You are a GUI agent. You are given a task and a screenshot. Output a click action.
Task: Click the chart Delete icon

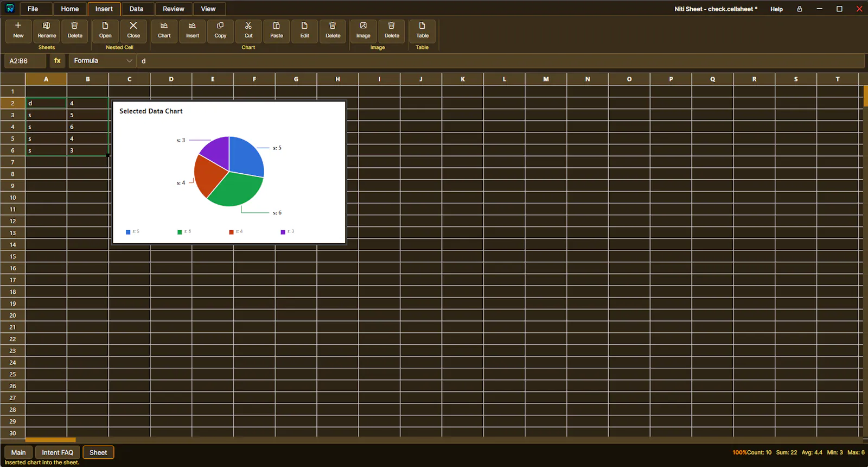333,30
